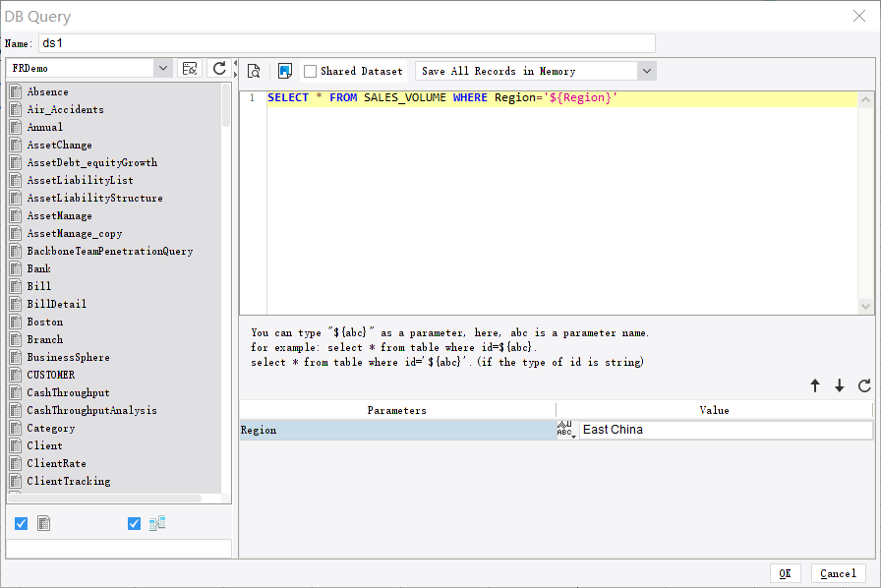This screenshot has height=588, width=881.
Task: Toggle the show views checkbox
Action: point(135,524)
